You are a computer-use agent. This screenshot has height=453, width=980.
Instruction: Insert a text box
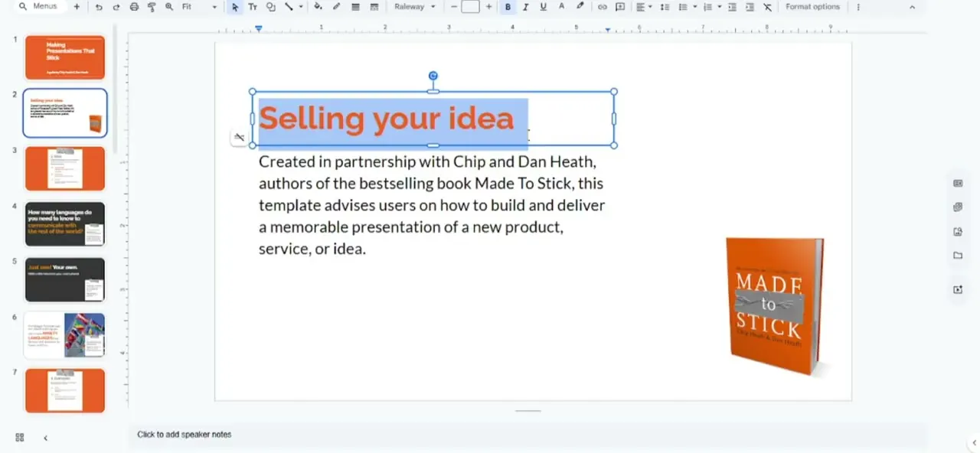point(253,7)
